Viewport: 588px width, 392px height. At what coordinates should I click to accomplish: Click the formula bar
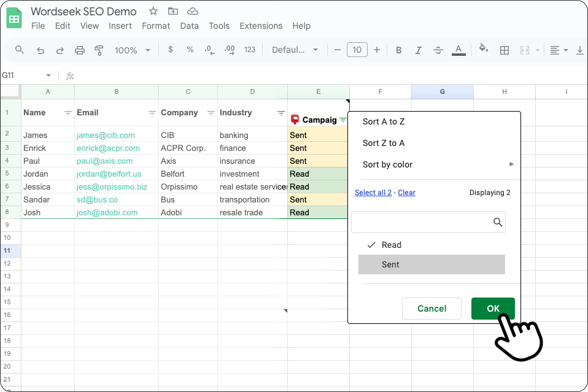(330, 75)
